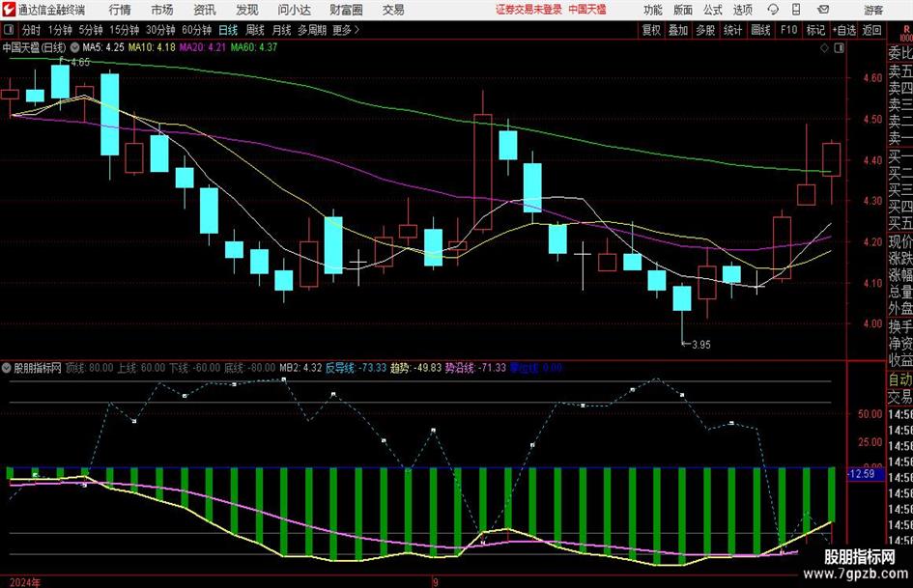Image resolution: width=913 pixels, height=588 pixels.
Task: Open the 财富圈 menu
Action: [x=346, y=10]
